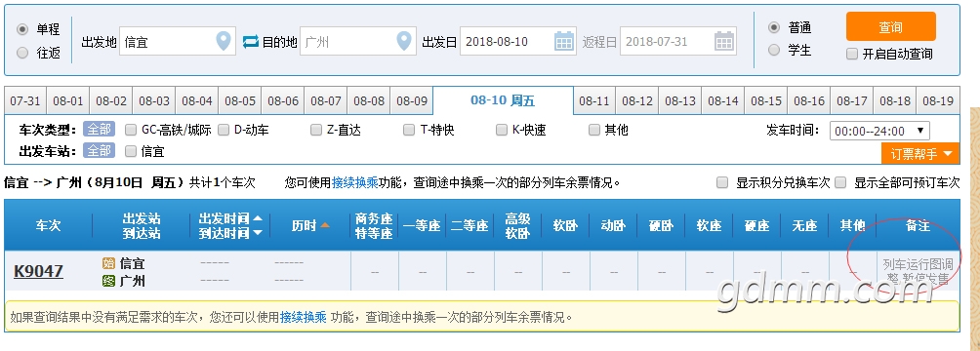Select the 普通 passenger radio button
The width and height of the screenshot is (980, 351).
coord(774,27)
